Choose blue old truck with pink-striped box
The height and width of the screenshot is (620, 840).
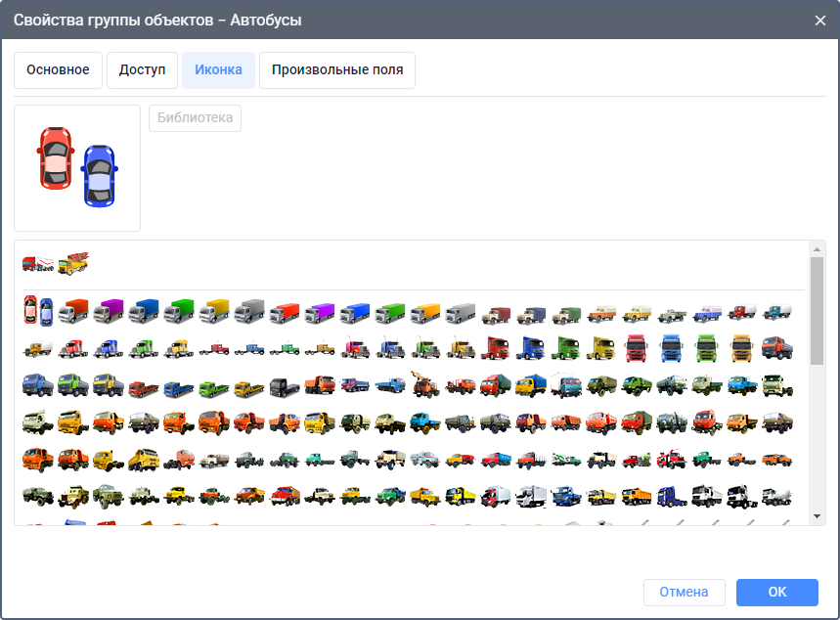tap(707, 314)
